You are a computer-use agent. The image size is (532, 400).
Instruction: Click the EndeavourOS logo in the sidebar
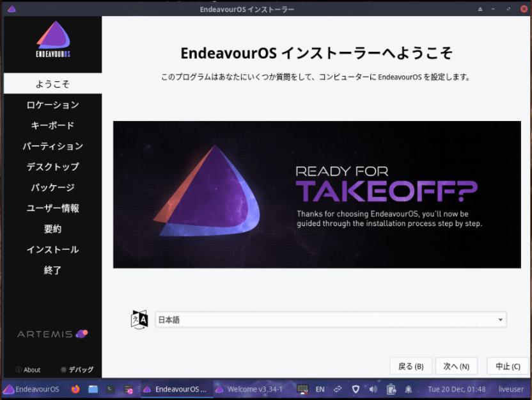tap(53, 40)
